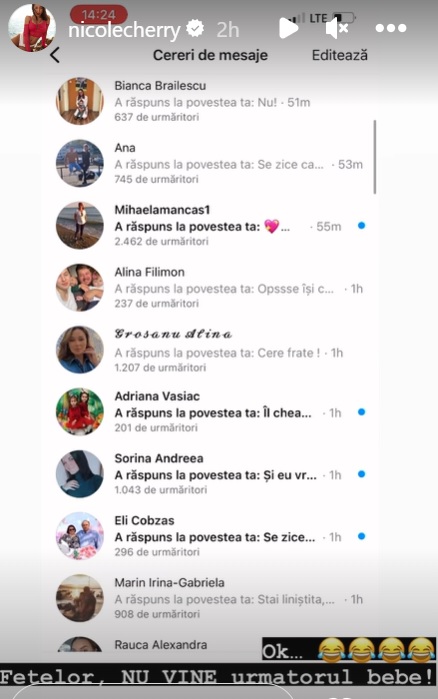The width and height of the screenshot is (438, 699).
Task: Tap the Editează button
Action: (340, 55)
